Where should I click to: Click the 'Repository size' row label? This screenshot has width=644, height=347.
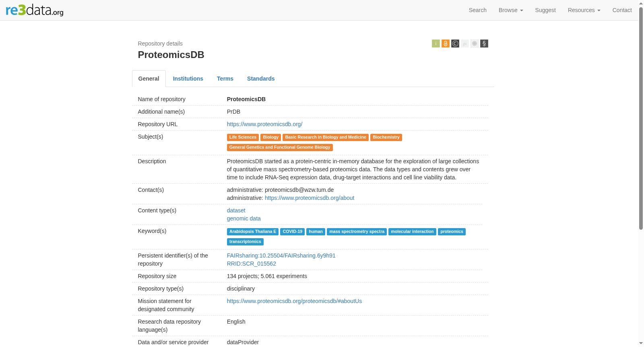point(157,276)
